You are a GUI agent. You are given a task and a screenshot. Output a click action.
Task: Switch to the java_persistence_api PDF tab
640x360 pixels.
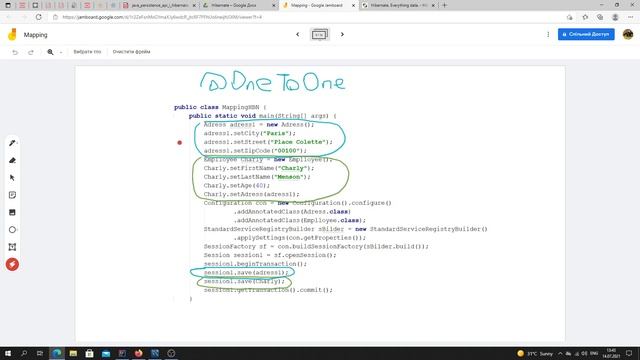coord(160,5)
